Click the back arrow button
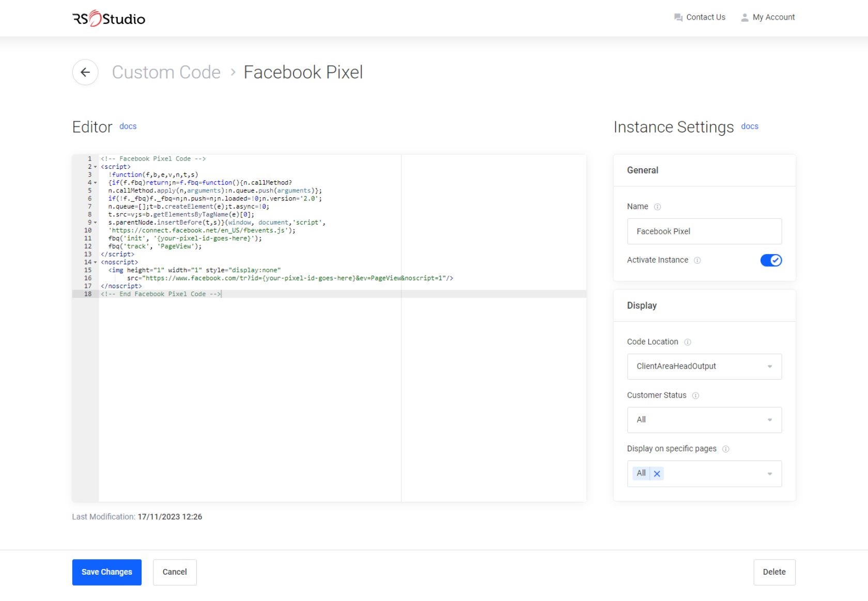Viewport: 868px width, 601px height. 85,72
